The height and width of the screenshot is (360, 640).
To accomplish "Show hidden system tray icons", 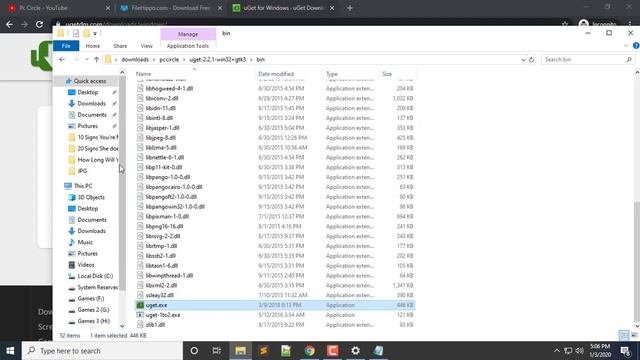I will pos(556,351).
